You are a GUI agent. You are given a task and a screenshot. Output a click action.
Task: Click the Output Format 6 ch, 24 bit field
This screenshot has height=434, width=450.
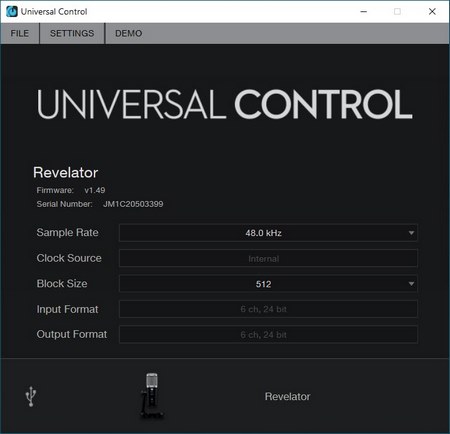click(268, 335)
